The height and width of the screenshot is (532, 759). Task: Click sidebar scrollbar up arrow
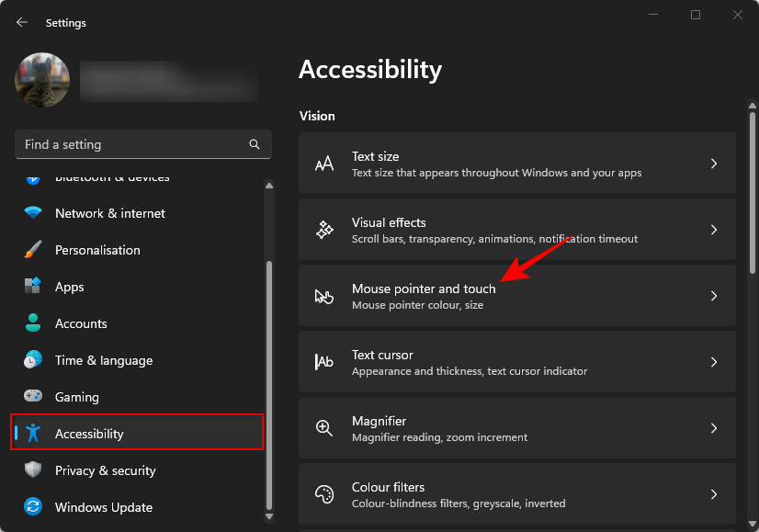[269, 186]
